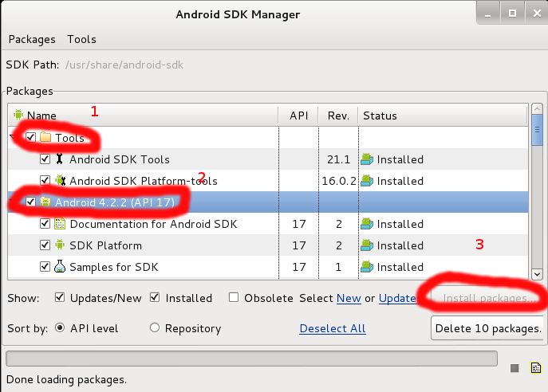This screenshot has height=392, width=548.
Task: Uncheck Samples for SDK checkbox
Action: pyautogui.click(x=45, y=267)
